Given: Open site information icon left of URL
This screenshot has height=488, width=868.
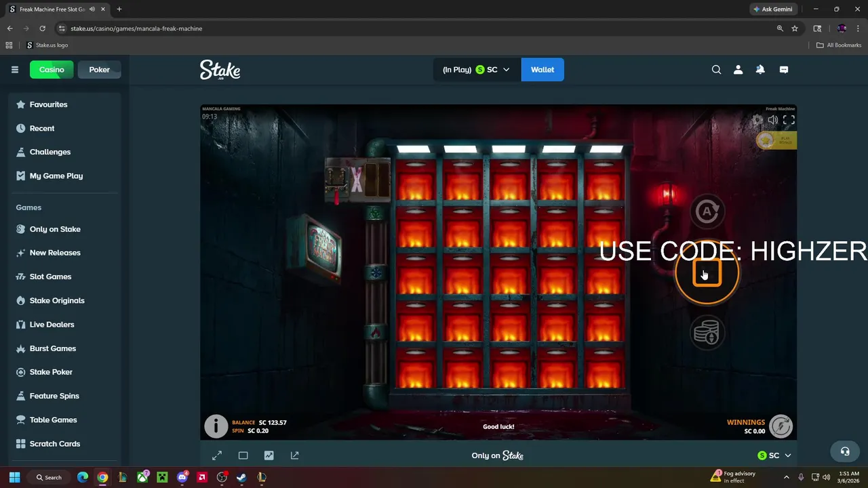Looking at the screenshot, I should tap(62, 28).
